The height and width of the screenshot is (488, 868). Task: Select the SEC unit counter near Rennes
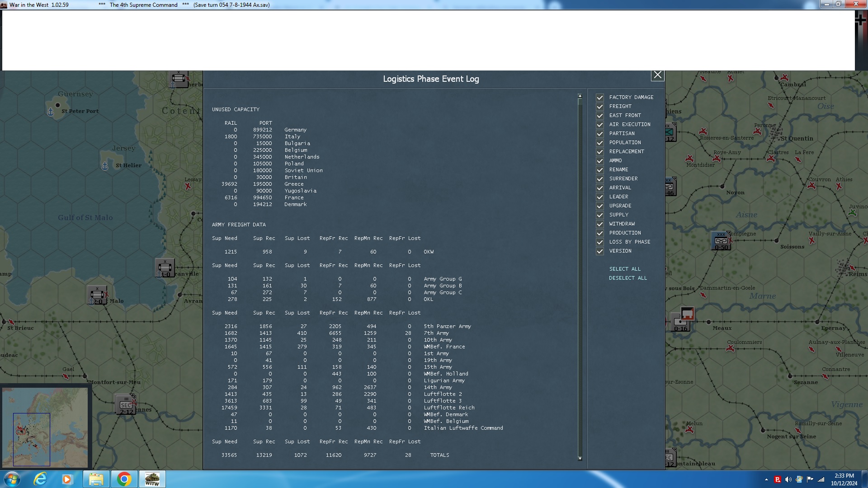coord(126,405)
